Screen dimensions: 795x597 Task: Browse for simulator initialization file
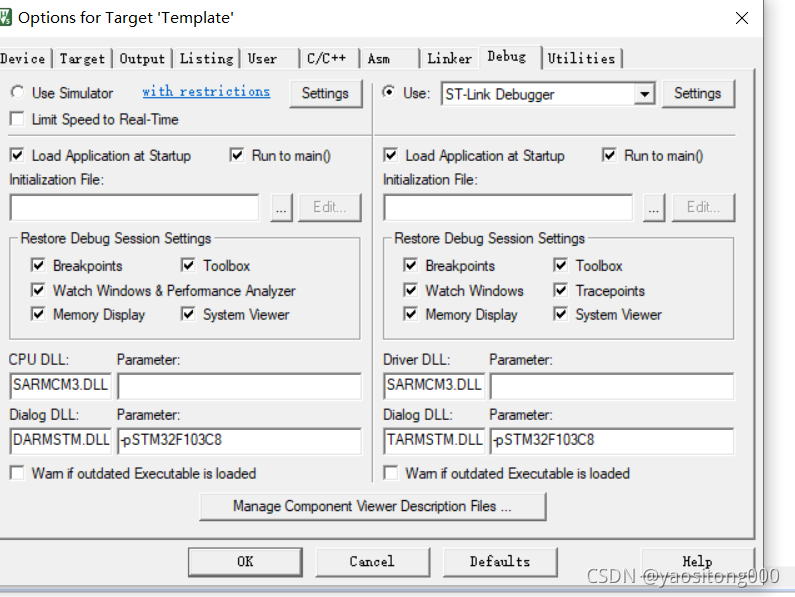click(281, 207)
